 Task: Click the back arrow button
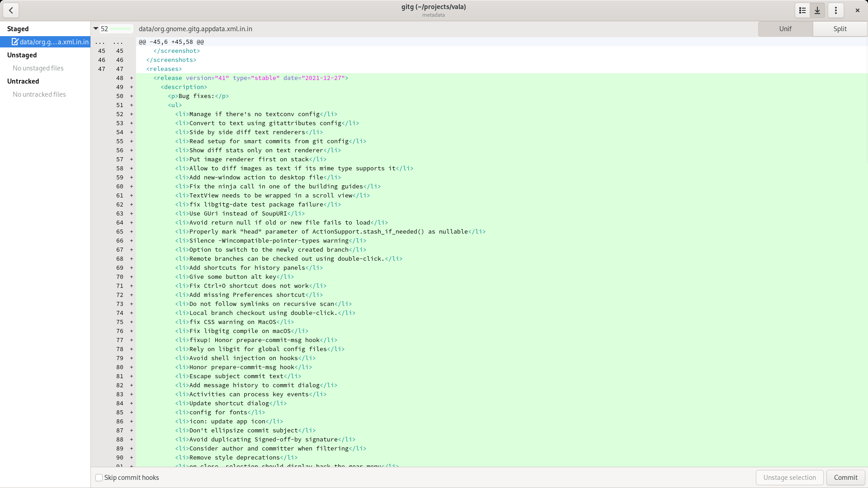[11, 10]
